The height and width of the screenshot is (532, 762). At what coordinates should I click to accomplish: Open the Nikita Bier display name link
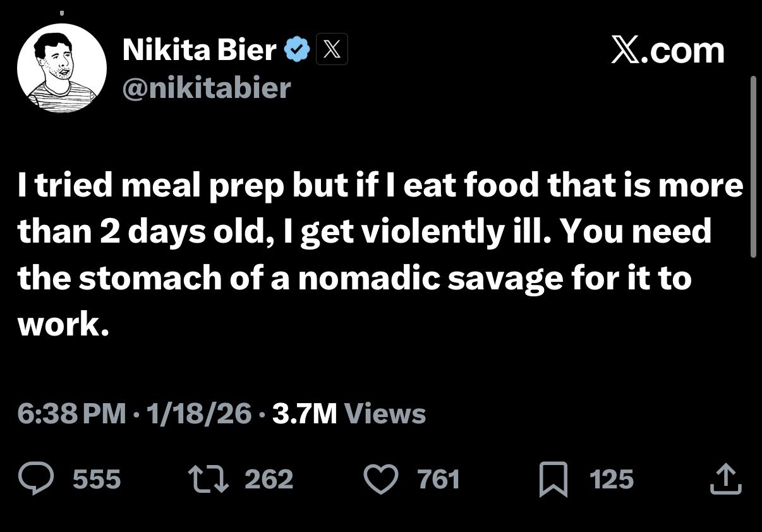(x=200, y=51)
